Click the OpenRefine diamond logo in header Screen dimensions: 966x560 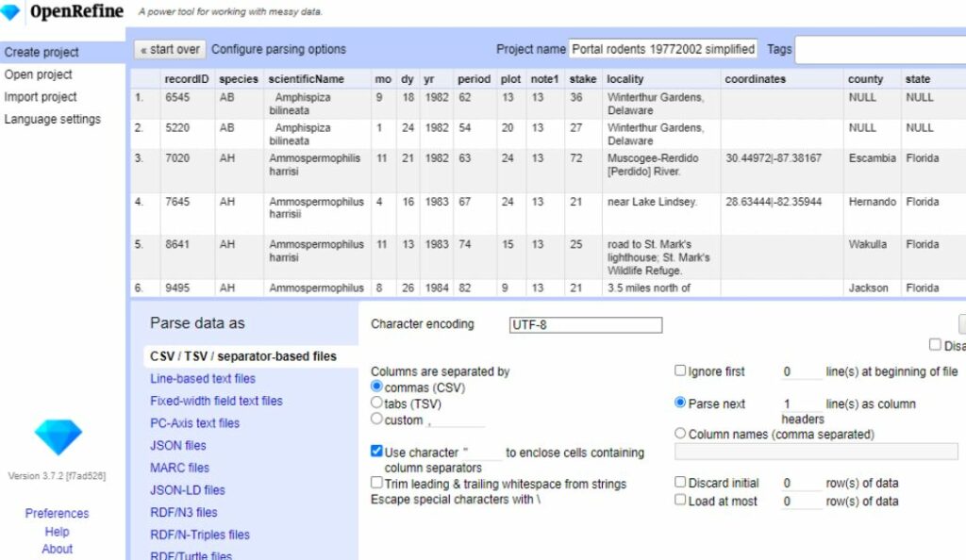pos(9,11)
